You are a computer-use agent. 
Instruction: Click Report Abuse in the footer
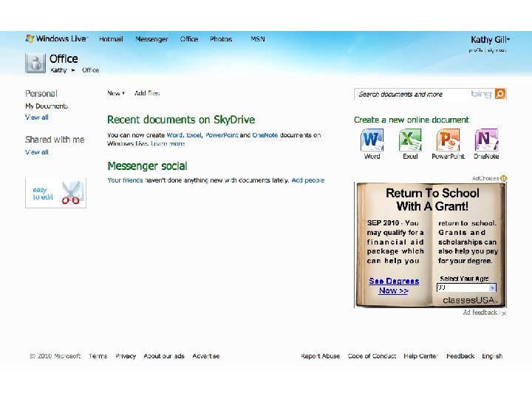pos(320,356)
